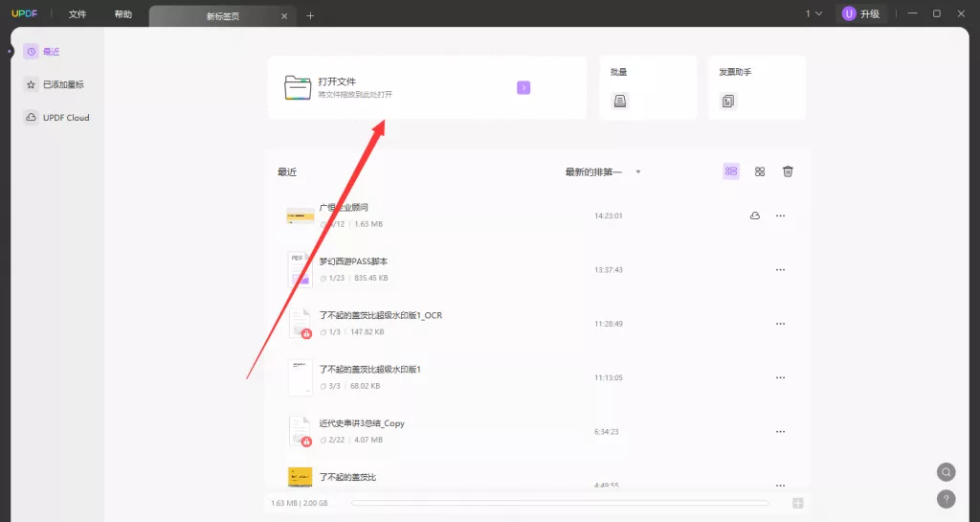980x522 pixels.
Task: Open the 文件 menu
Action: [x=78, y=14]
